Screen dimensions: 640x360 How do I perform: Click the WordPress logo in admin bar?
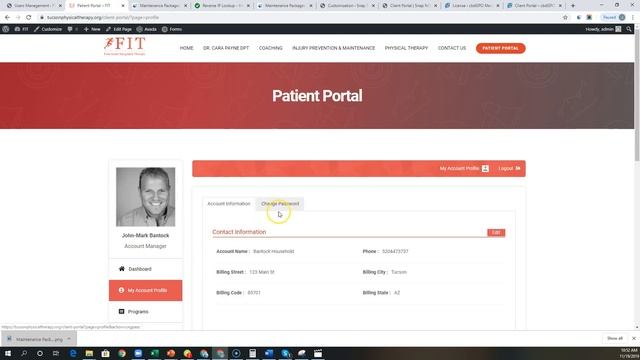(x=6, y=29)
